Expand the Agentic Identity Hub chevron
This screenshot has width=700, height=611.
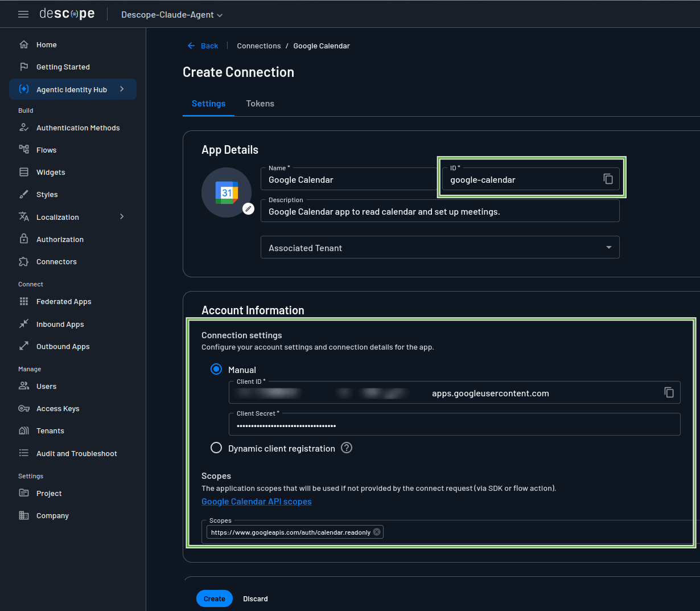[122, 89]
